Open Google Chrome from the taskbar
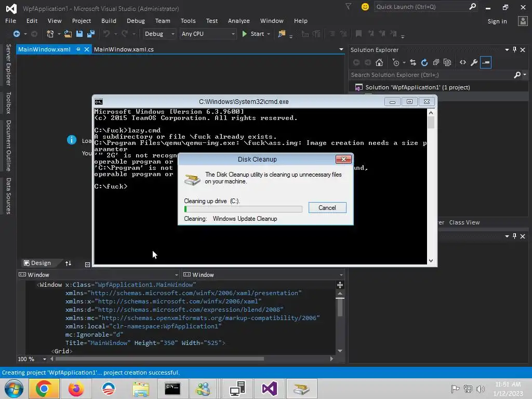This screenshot has width=532, height=399. (x=44, y=389)
